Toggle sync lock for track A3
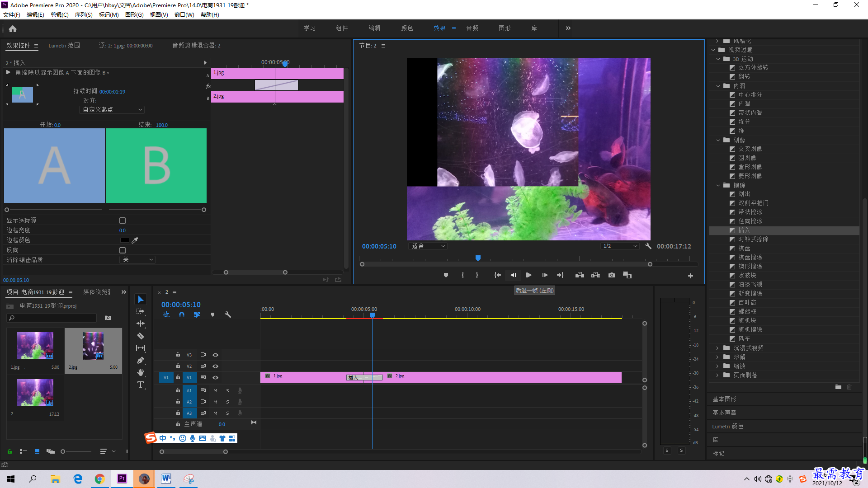The width and height of the screenshot is (868, 488). (x=203, y=413)
